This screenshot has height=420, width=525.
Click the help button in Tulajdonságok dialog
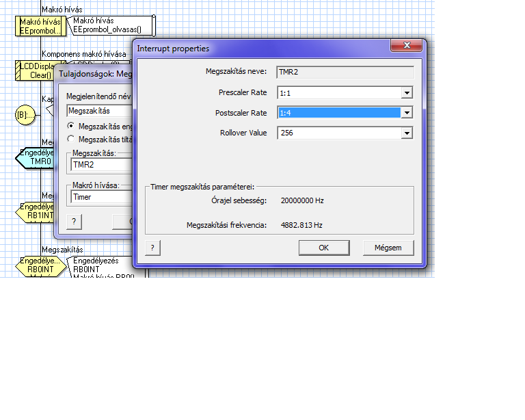[x=74, y=222]
